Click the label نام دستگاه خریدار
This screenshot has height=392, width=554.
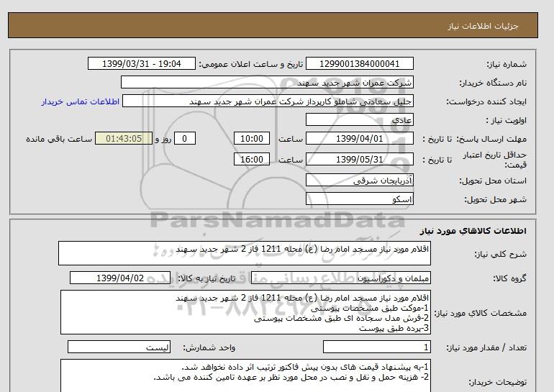[493, 83]
